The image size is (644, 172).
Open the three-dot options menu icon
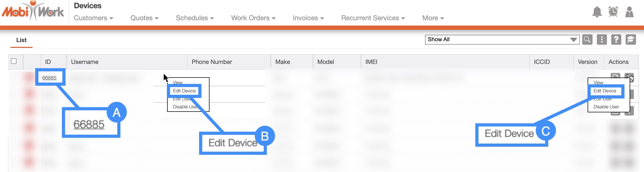pyautogui.click(x=602, y=40)
